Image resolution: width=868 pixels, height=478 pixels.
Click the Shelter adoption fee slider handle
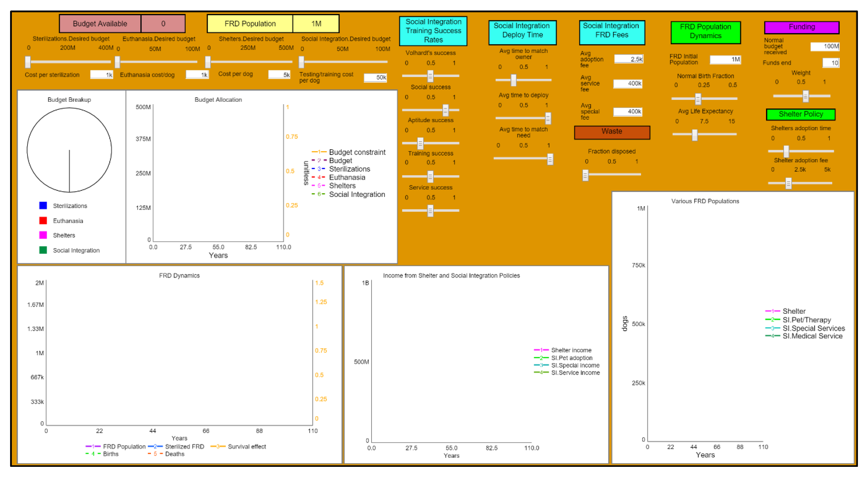(x=788, y=183)
